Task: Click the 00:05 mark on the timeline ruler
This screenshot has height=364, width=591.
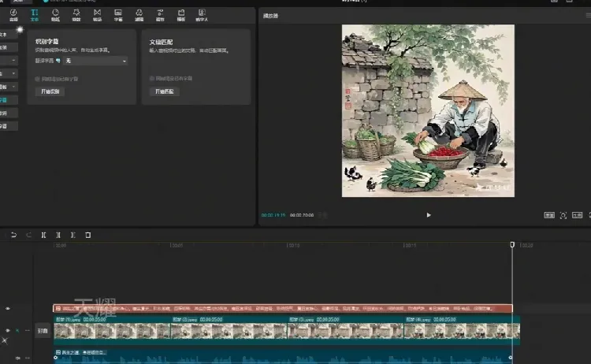Action: coord(177,245)
